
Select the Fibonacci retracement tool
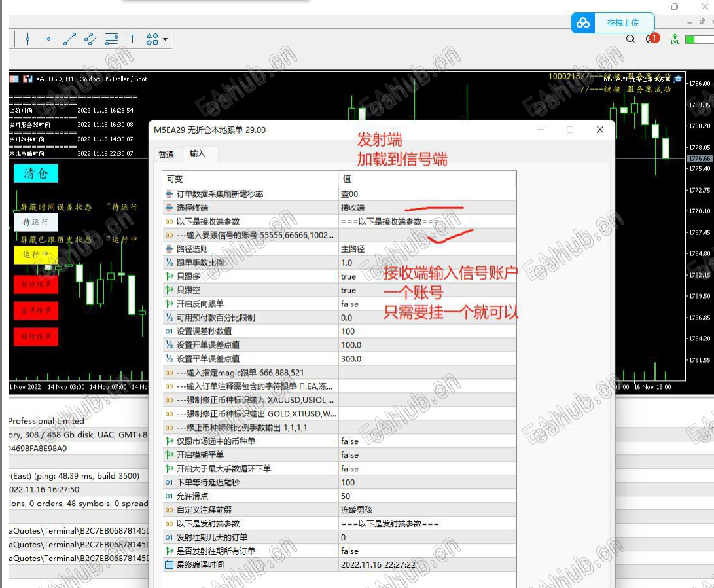pyautogui.click(x=111, y=39)
